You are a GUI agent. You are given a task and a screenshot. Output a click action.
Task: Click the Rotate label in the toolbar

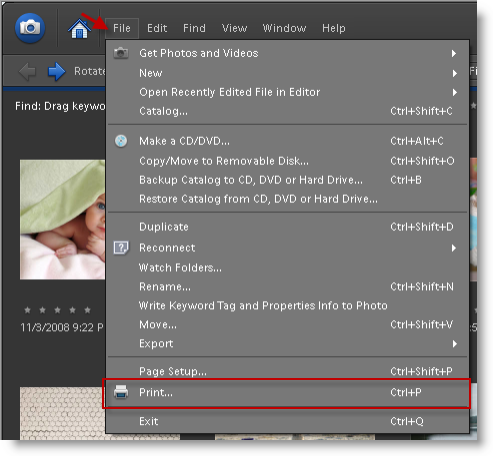[x=89, y=71]
